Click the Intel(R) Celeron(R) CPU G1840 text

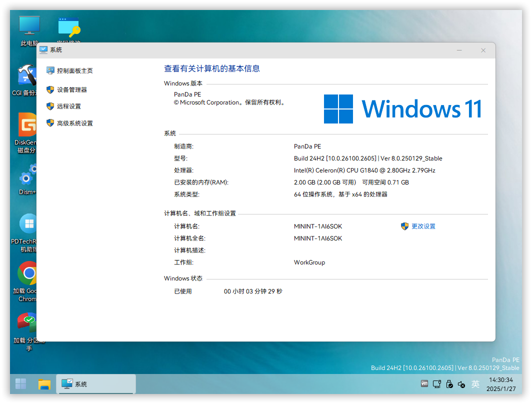point(364,170)
